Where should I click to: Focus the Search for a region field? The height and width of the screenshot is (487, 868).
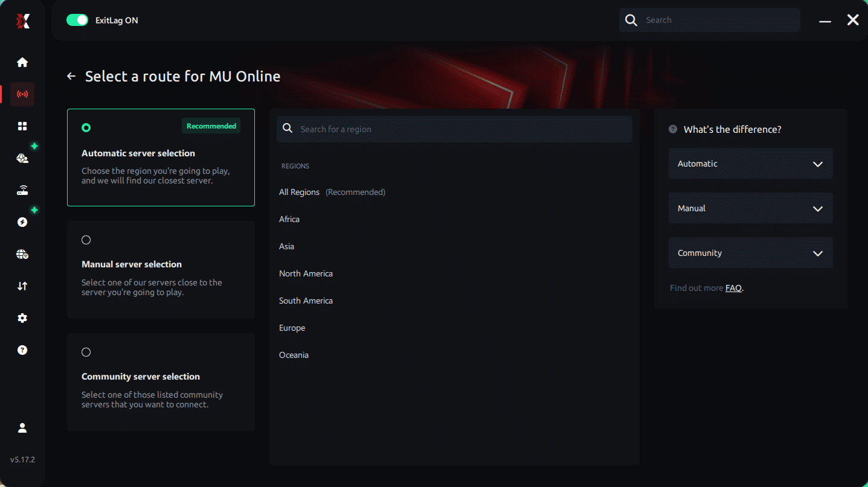pos(454,129)
